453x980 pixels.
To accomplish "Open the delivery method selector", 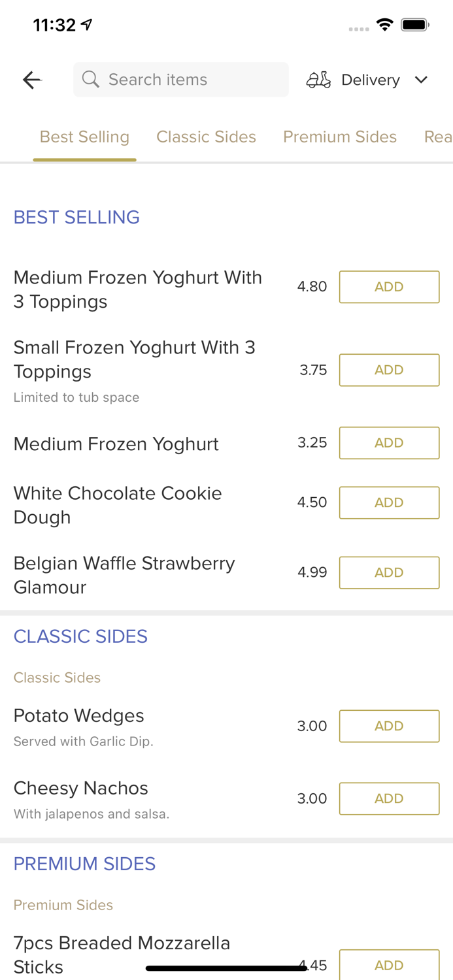I will pos(370,79).
